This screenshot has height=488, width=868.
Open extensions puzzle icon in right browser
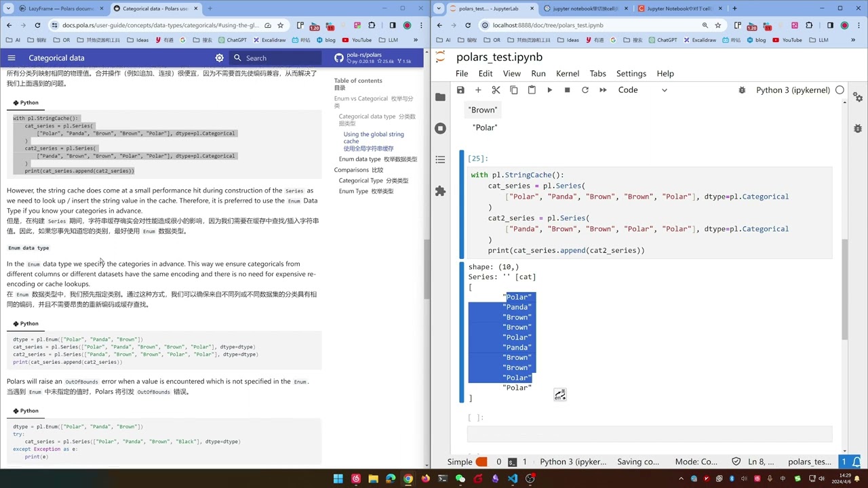[809, 25]
